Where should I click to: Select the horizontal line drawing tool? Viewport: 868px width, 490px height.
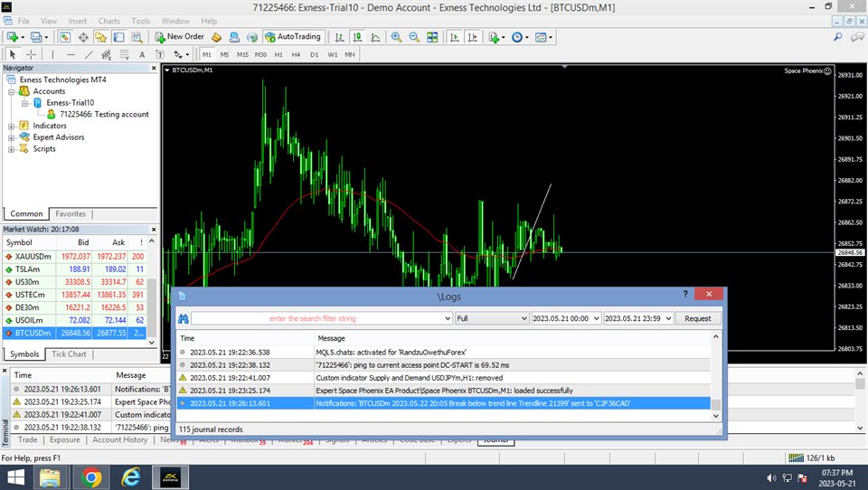[71, 54]
